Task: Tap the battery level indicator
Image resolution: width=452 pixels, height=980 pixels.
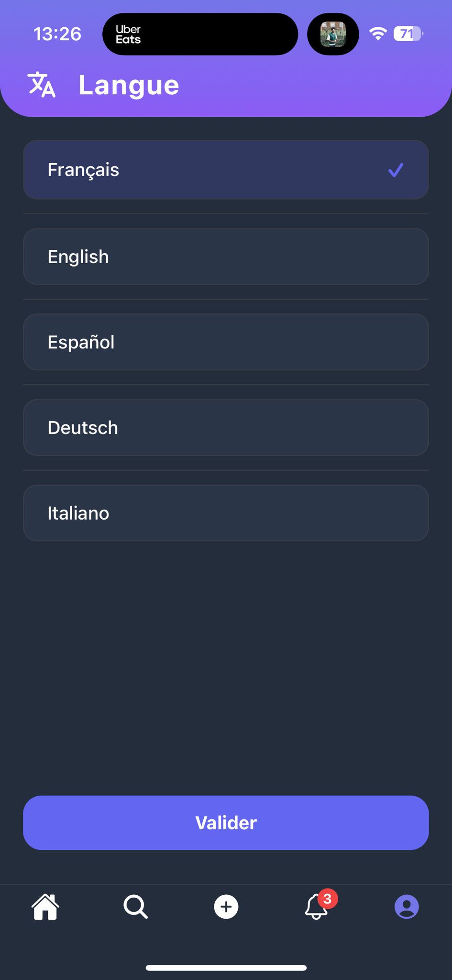Action: tap(408, 34)
